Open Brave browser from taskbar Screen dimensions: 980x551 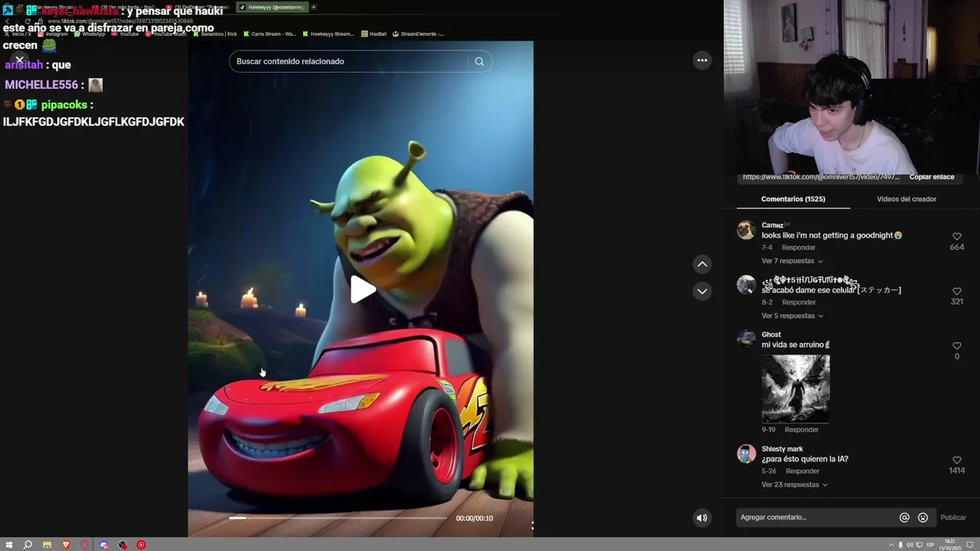(66, 545)
